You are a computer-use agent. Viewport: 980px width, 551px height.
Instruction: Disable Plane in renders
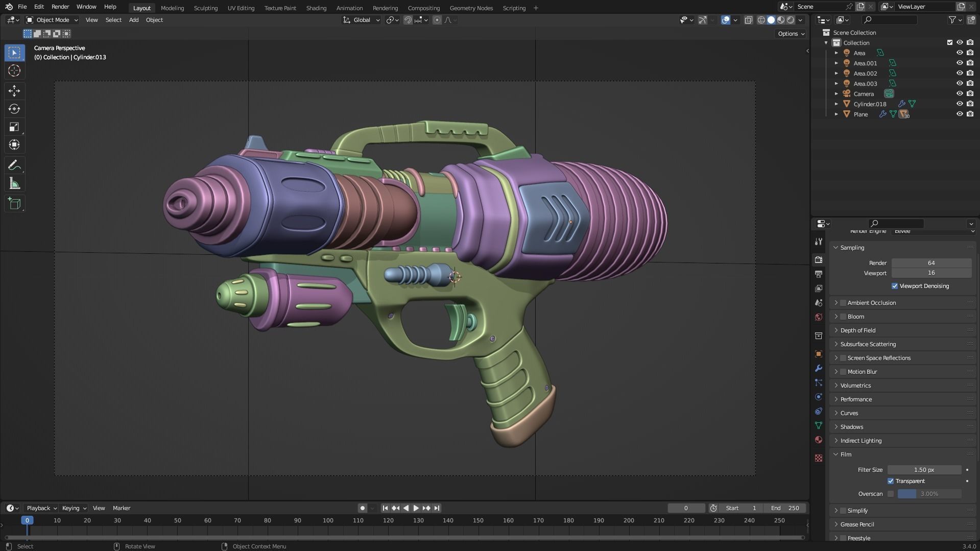coord(970,114)
